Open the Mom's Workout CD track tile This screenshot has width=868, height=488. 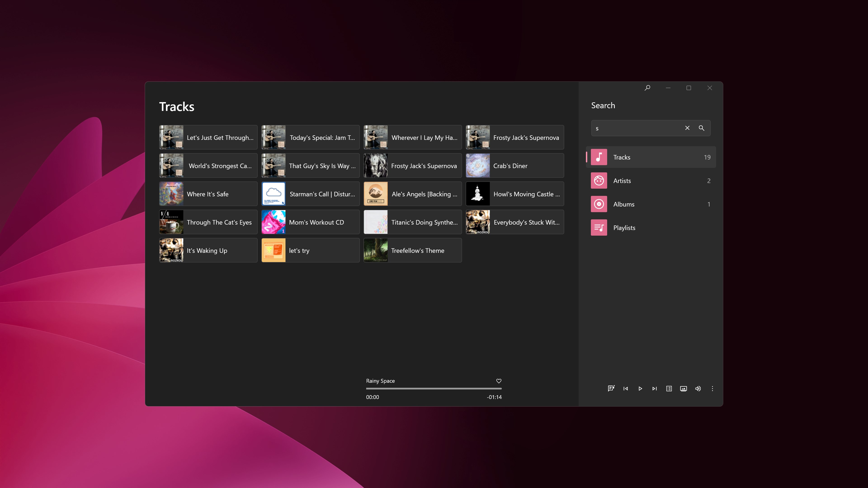pos(310,222)
